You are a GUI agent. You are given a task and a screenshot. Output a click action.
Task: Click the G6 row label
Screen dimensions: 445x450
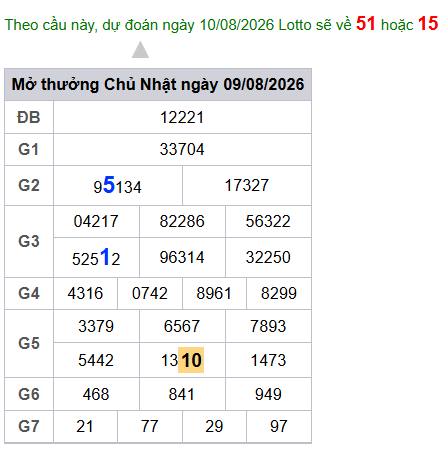[29, 394]
